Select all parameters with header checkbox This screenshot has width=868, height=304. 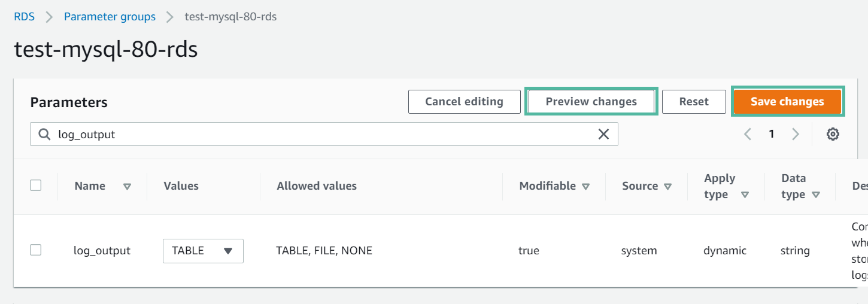coord(36,186)
